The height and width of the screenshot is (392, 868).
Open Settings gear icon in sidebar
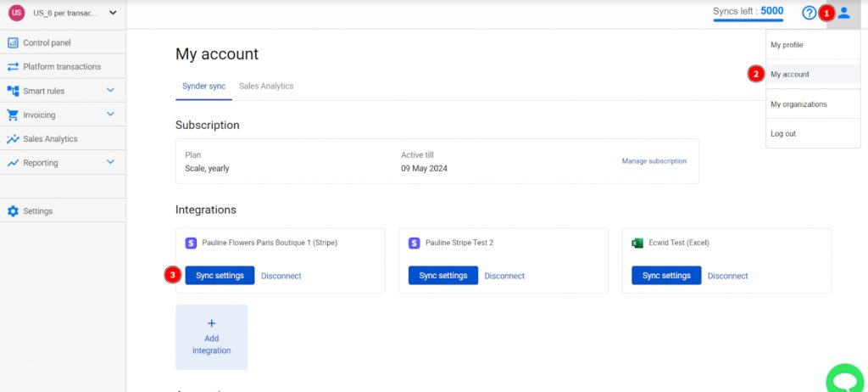point(13,211)
